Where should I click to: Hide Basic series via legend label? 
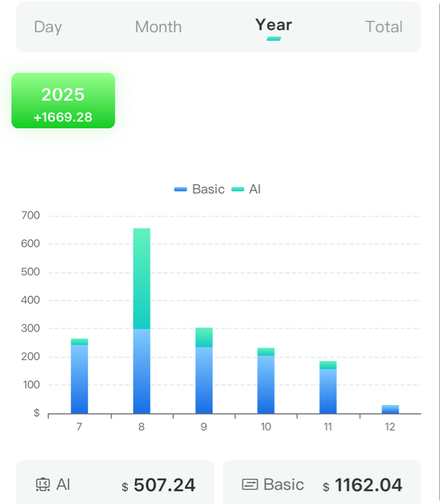(208, 189)
